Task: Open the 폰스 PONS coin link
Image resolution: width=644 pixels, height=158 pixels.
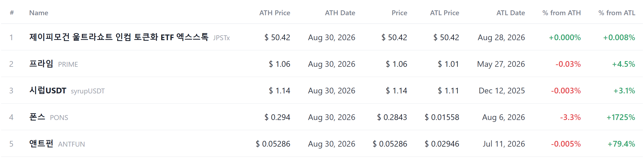Action: pos(49,117)
